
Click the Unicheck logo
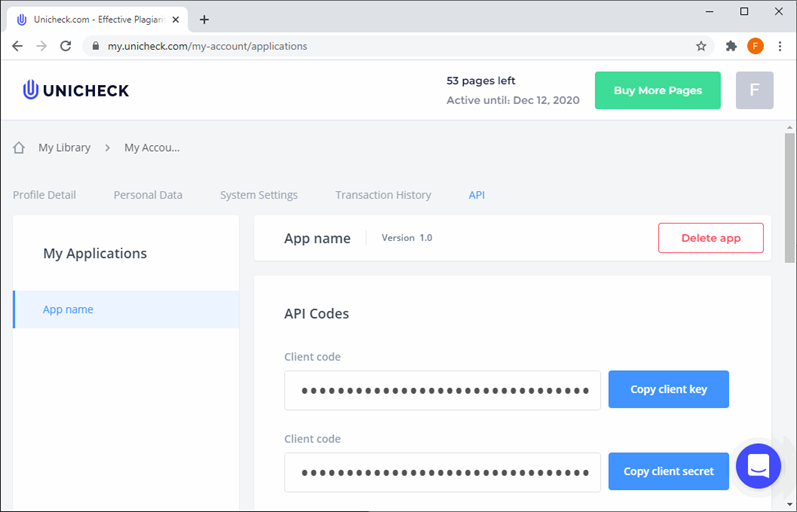tap(76, 90)
